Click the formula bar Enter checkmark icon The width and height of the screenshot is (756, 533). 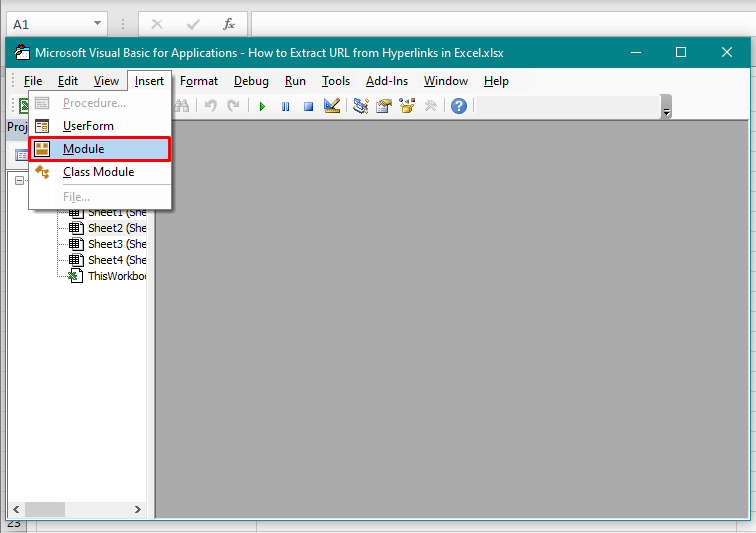click(x=193, y=24)
